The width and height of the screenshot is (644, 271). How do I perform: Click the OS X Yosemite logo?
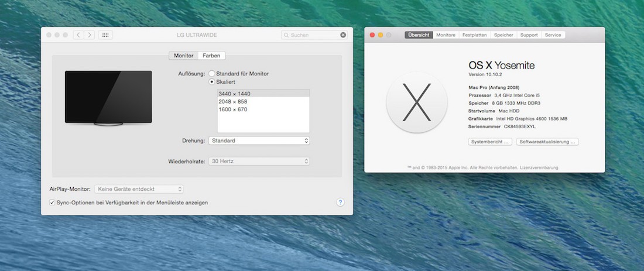pos(417,102)
